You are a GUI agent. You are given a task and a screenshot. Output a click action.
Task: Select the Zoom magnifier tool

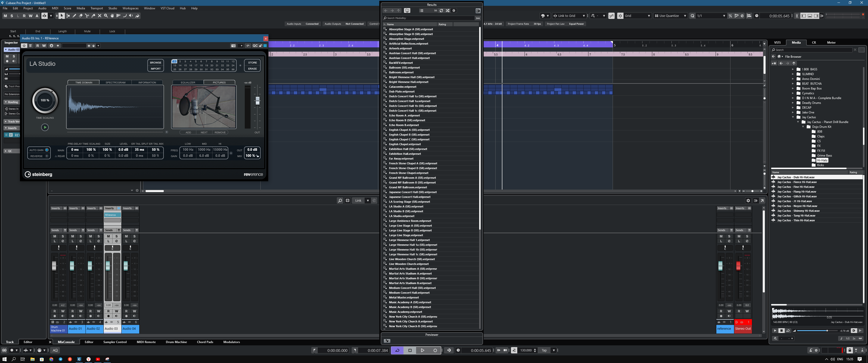tap(106, 16)
